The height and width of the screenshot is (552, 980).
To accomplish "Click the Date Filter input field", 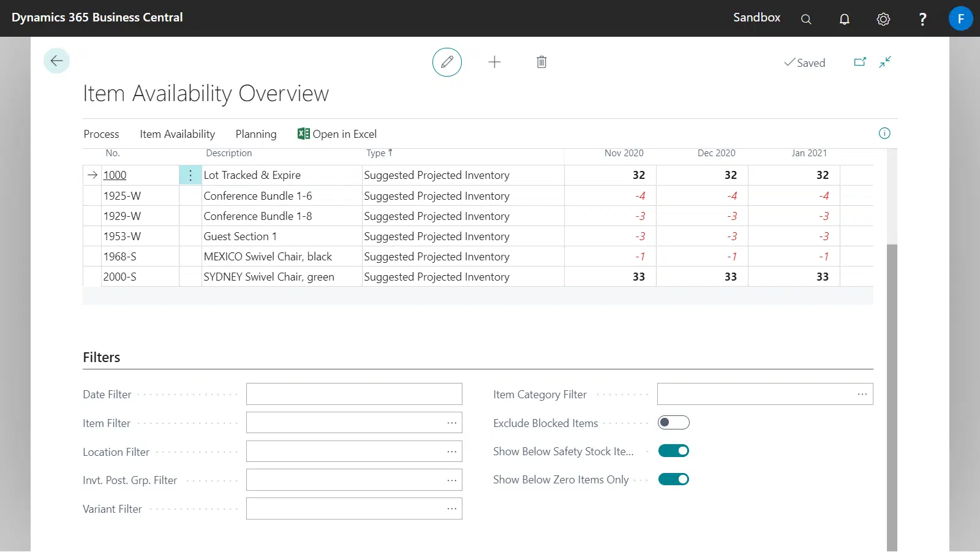I will tap(353, 394).
